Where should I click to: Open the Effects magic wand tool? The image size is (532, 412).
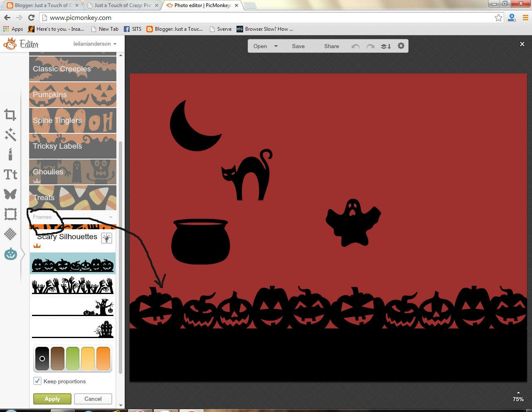click(x=10, y=135)
